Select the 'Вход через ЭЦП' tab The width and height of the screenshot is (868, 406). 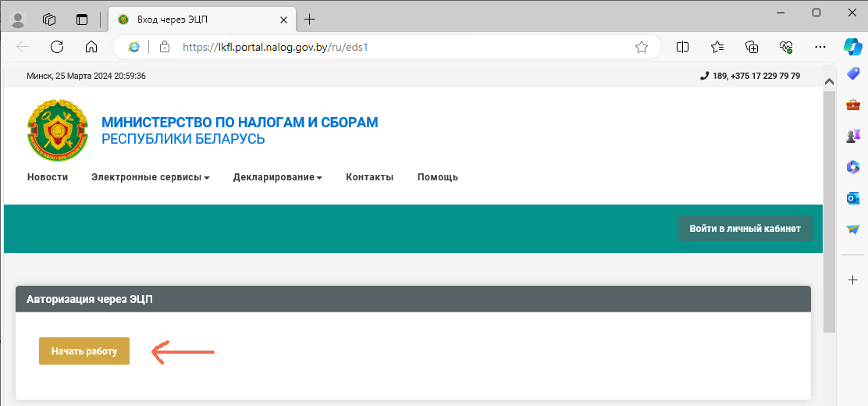pos(202,20)
